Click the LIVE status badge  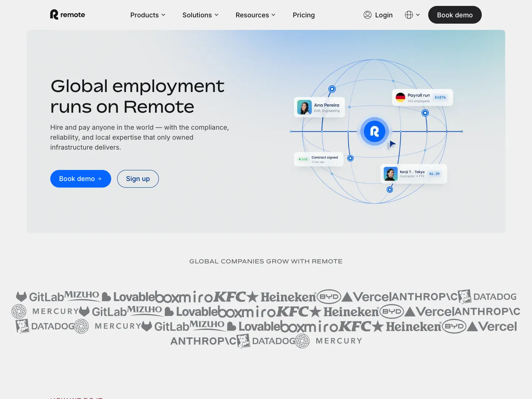[303, 159]
